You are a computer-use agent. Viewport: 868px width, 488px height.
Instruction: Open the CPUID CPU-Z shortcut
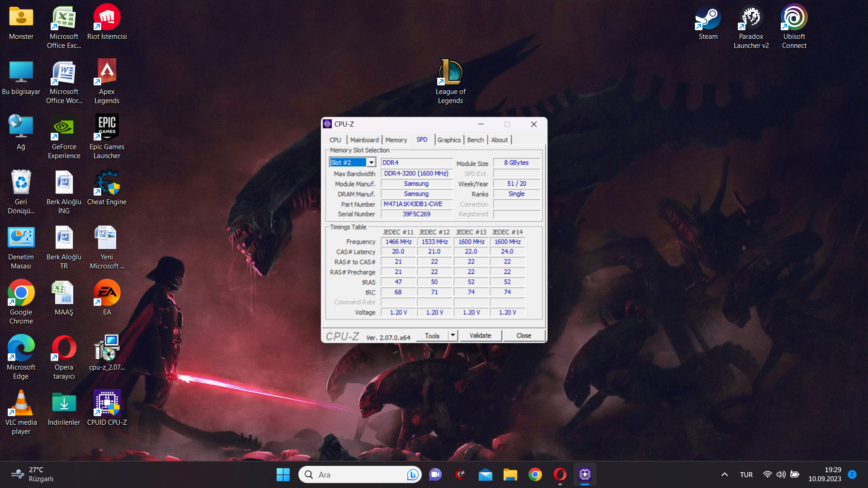107,403
